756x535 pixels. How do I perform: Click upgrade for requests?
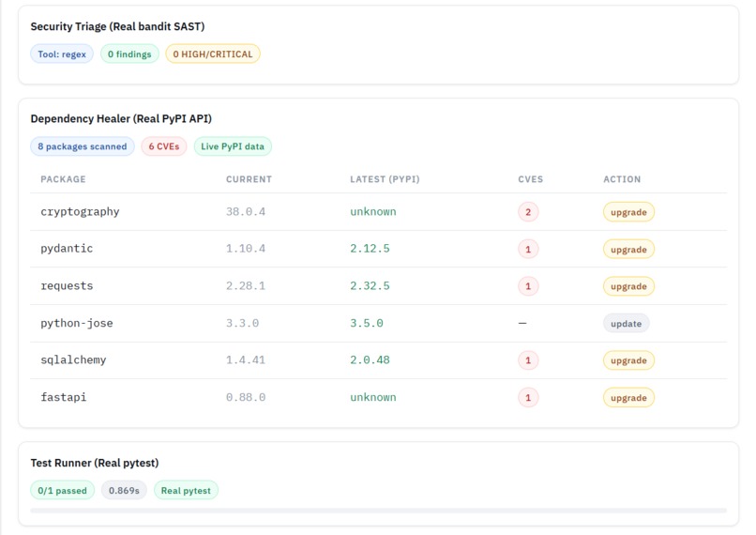tap(628, 286)
